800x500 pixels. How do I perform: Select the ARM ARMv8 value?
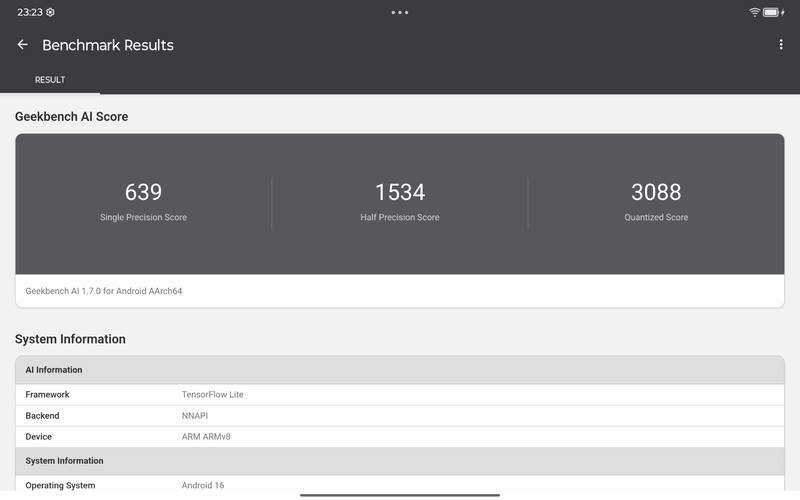(x=206, y=437)
